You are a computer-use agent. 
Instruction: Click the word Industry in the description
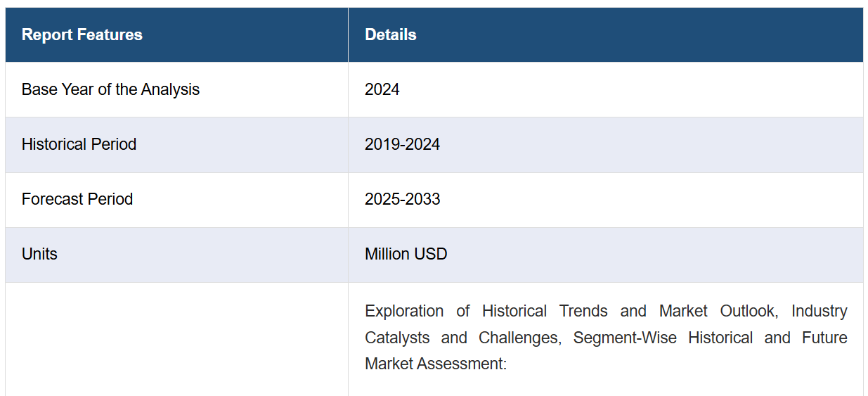pos(819,311)
